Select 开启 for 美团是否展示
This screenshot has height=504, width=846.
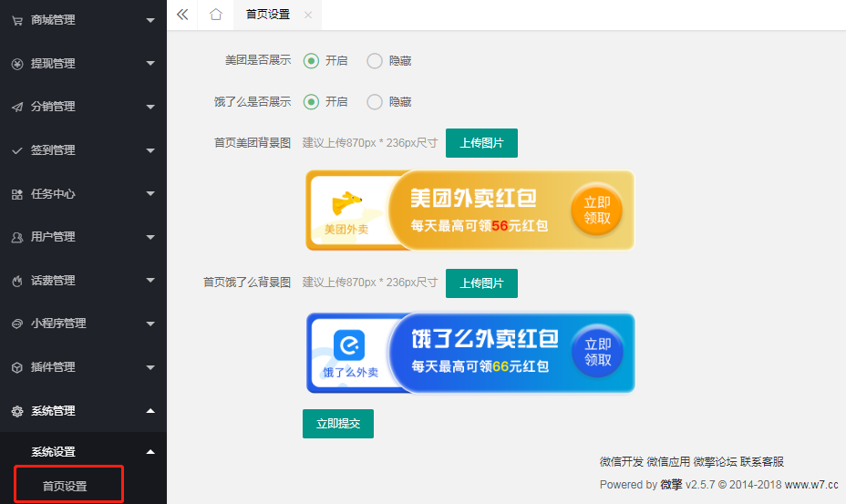tap(311, 61)
